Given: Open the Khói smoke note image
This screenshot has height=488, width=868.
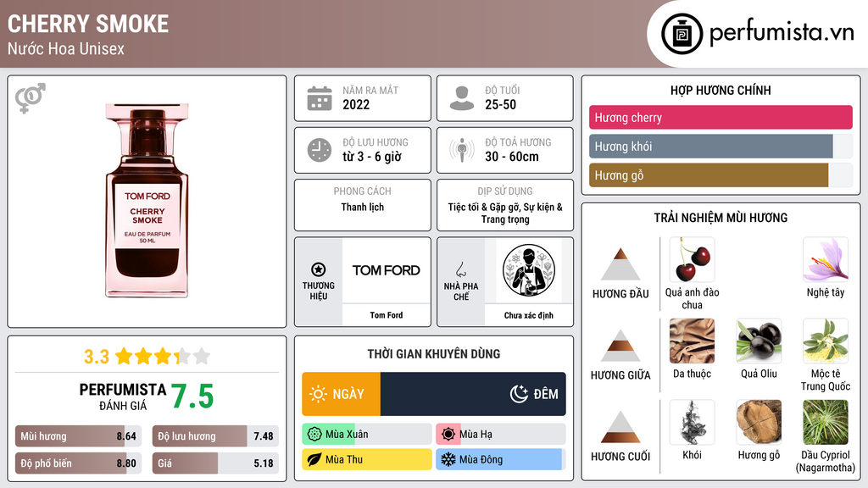Looking at the screenshot, I should coord(692,422).
